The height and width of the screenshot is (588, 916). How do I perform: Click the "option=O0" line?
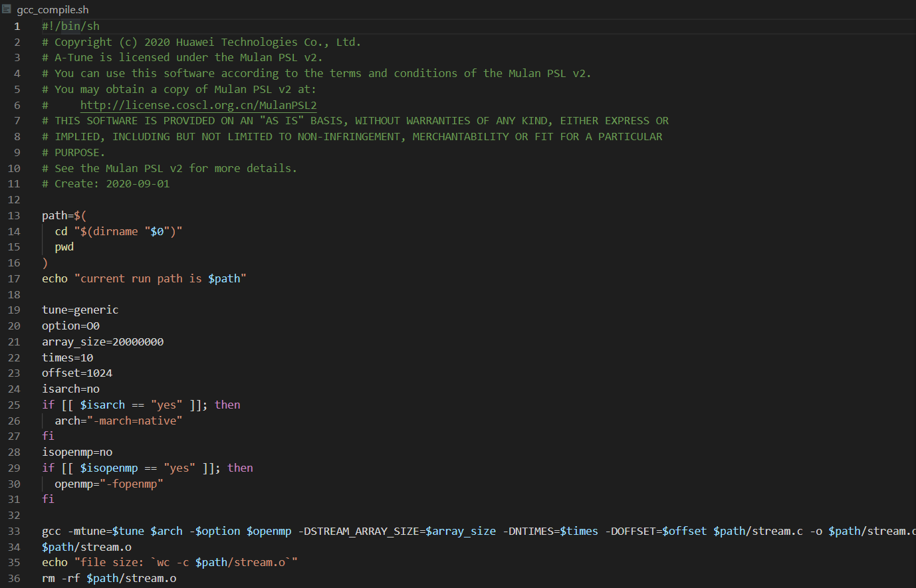tap(70, 326)
